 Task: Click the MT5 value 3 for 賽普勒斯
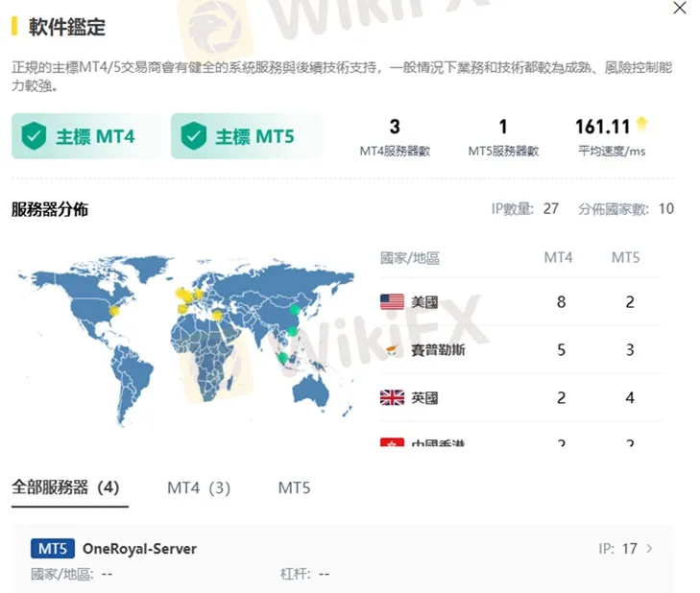coord(630,350)
